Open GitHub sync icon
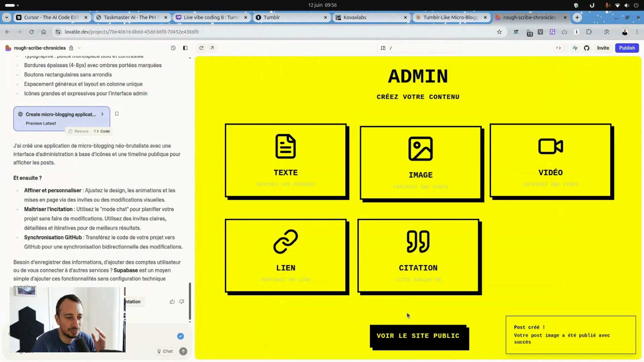 [x=587, y=48]
